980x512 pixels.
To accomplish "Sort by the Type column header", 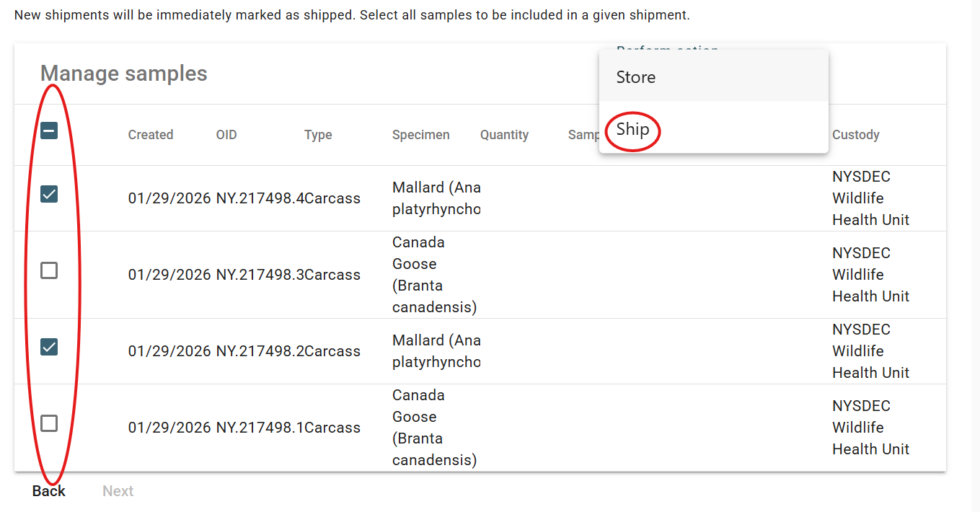I will point(317,134).
